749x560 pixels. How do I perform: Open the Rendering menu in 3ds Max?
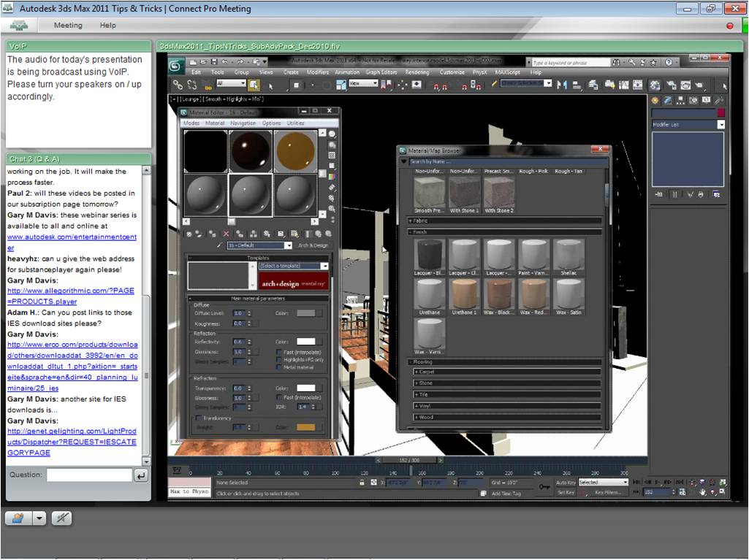(417, 72)
